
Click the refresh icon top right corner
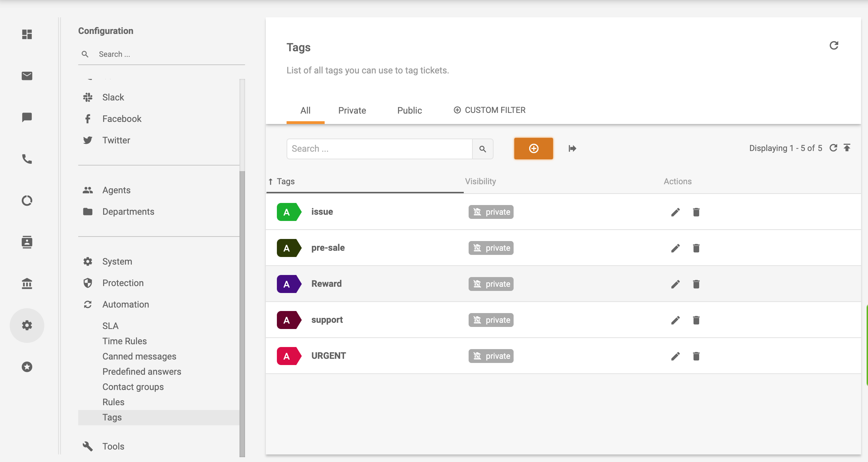pos(833,45)
